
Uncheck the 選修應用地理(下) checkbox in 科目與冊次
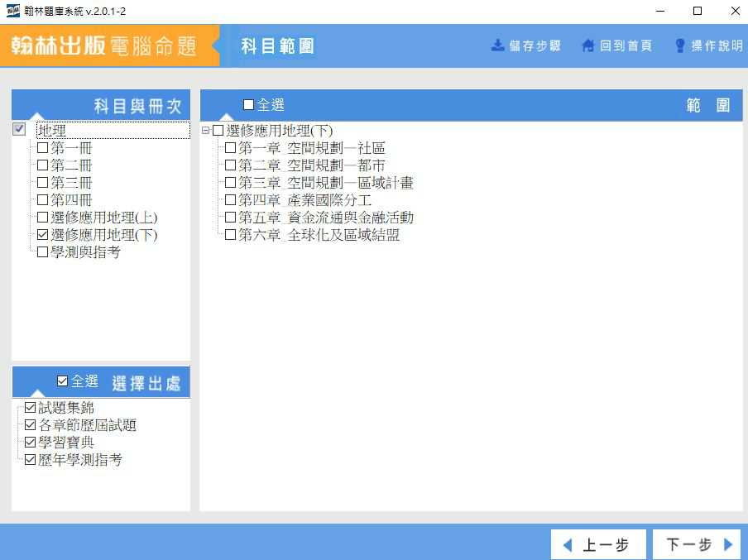(42, 234)
